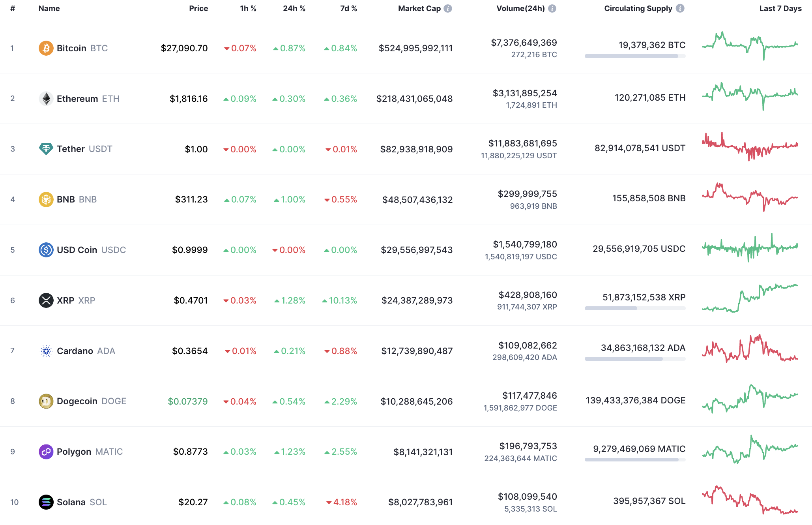The image size is (812, 525).
Task: Click the USD Coin USDC logo
Action: coord(46,249)
